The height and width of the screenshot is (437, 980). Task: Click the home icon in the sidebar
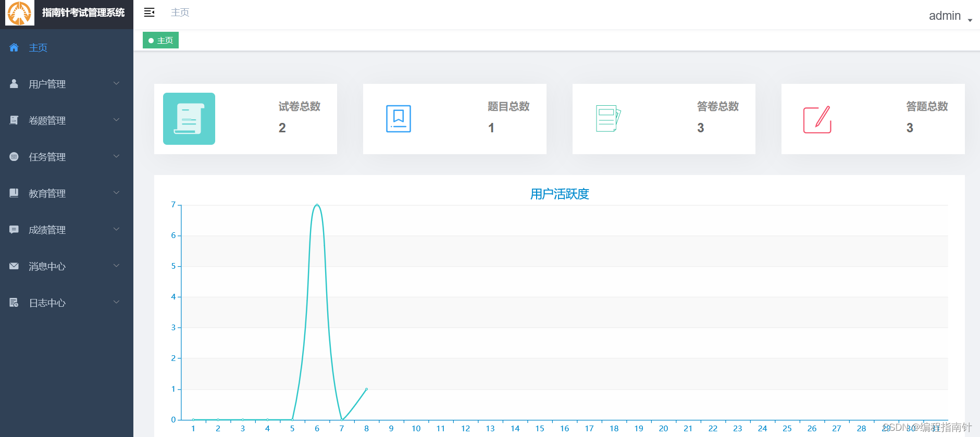(14, 48)
